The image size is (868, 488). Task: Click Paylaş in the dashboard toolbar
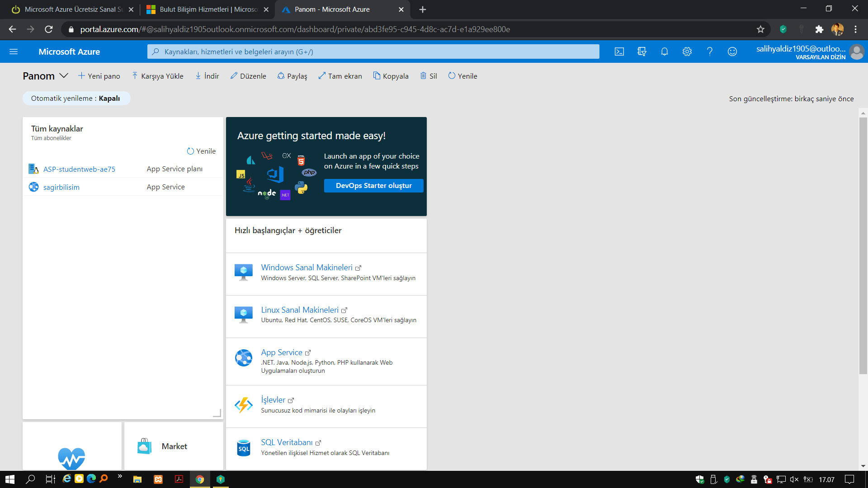tap(292, 76)
